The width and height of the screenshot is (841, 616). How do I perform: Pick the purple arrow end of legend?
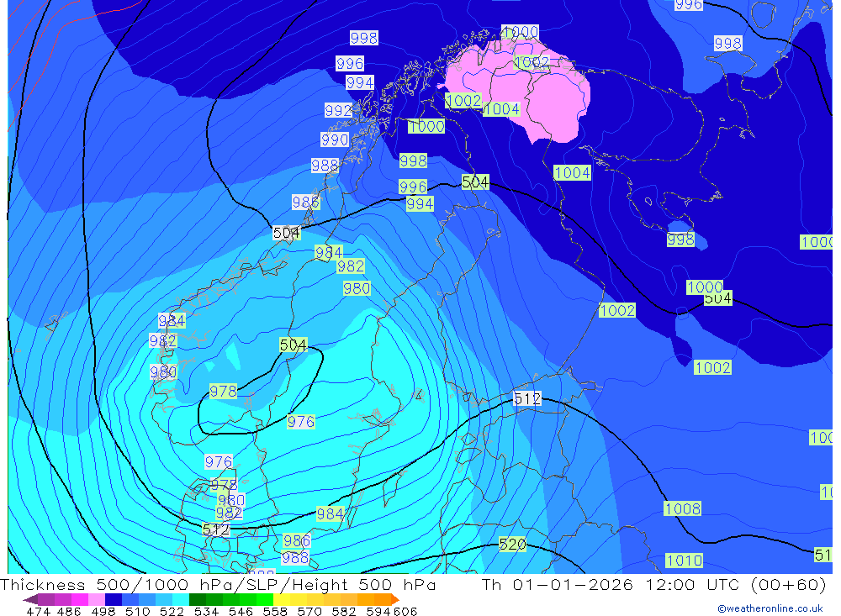point(30,599)
